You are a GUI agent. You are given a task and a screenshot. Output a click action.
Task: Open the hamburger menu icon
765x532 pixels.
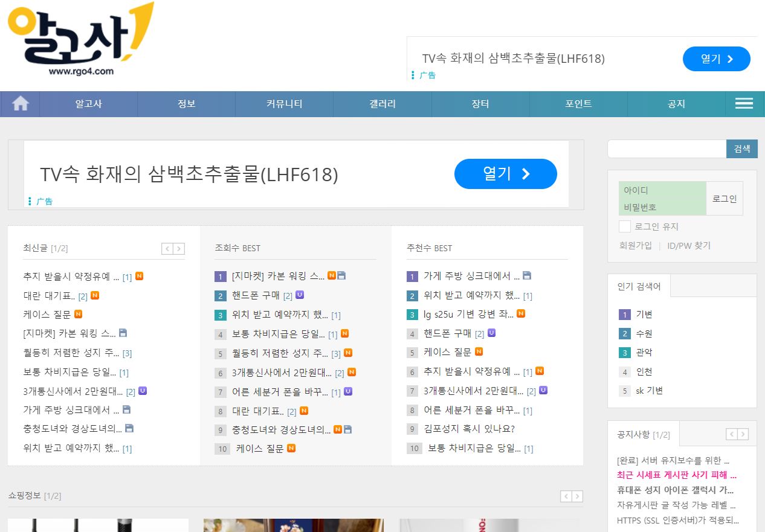[x=744, y=104]
